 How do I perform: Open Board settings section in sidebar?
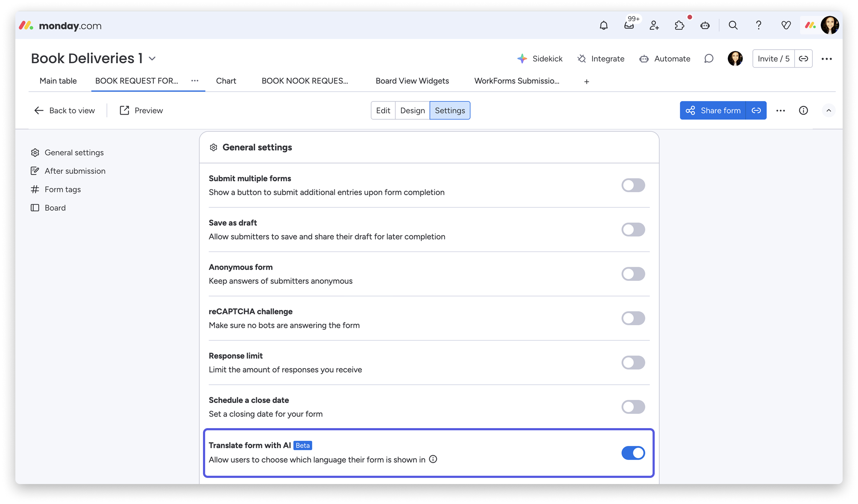point(48,208)
